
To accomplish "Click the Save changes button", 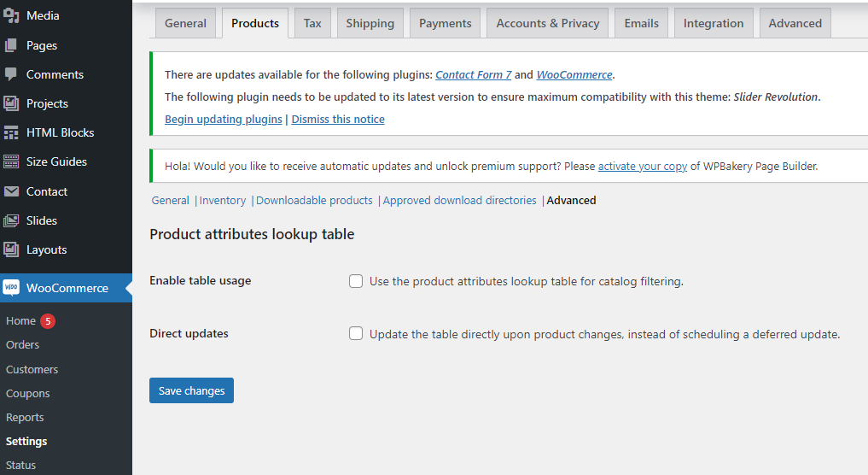I will coord(191,390).
